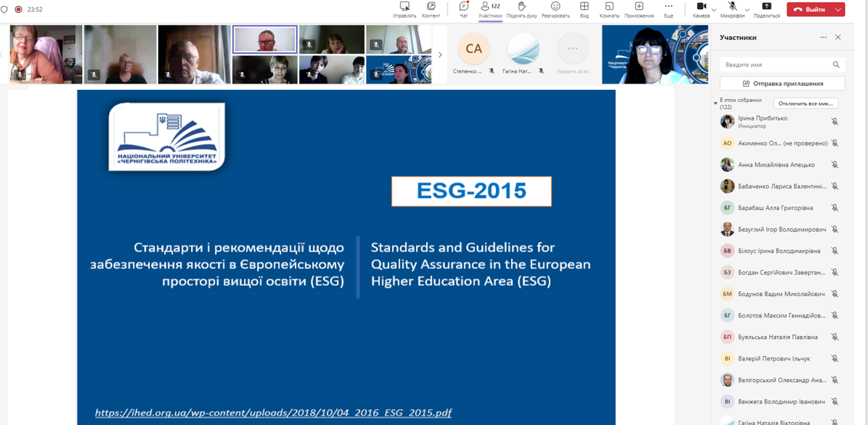Toggle the Микрофон (Microphone) mute

[733, 7]
